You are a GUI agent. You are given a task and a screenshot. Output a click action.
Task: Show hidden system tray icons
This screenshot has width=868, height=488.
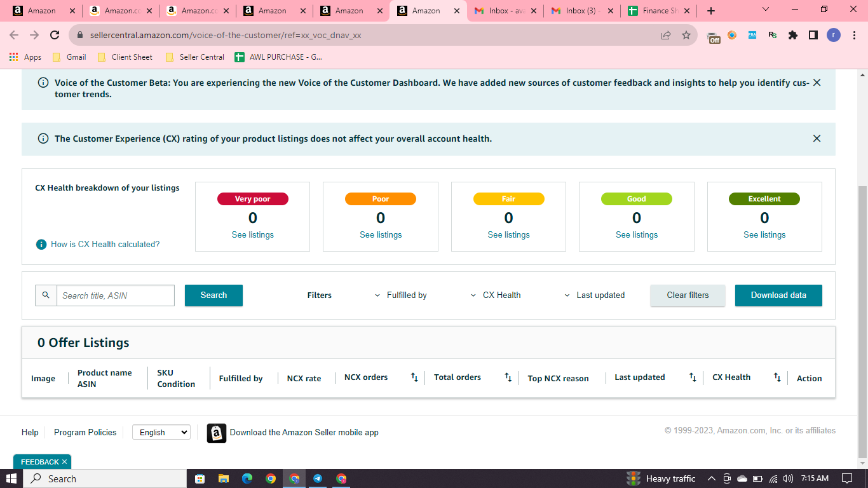pyautogui.click(x=711, y=478)
